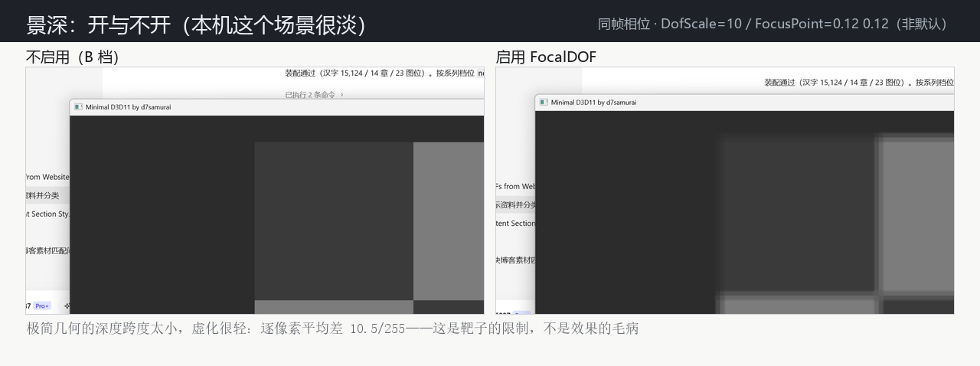Select the 博客素材匹配 row in the left screenshot
Screen dimensions: 980x366
pos(47,250)
